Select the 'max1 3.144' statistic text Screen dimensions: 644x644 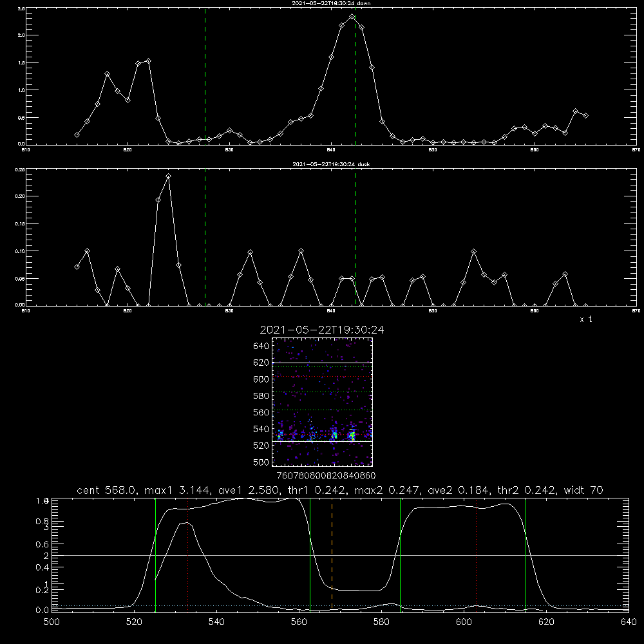pos(178,490)
